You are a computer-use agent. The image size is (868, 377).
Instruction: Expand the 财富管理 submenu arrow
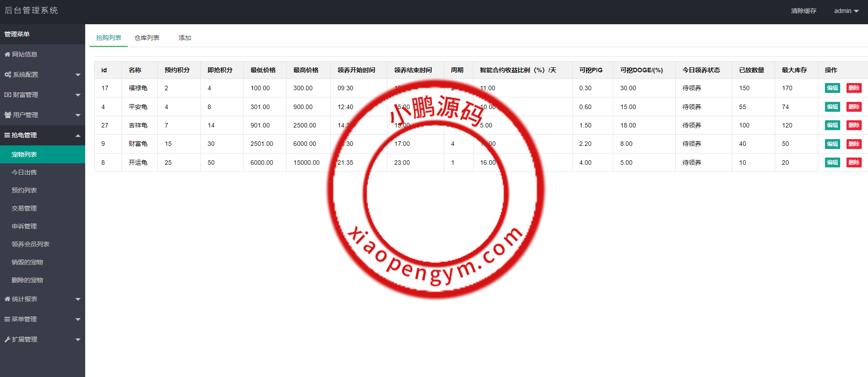click(78, 95)
